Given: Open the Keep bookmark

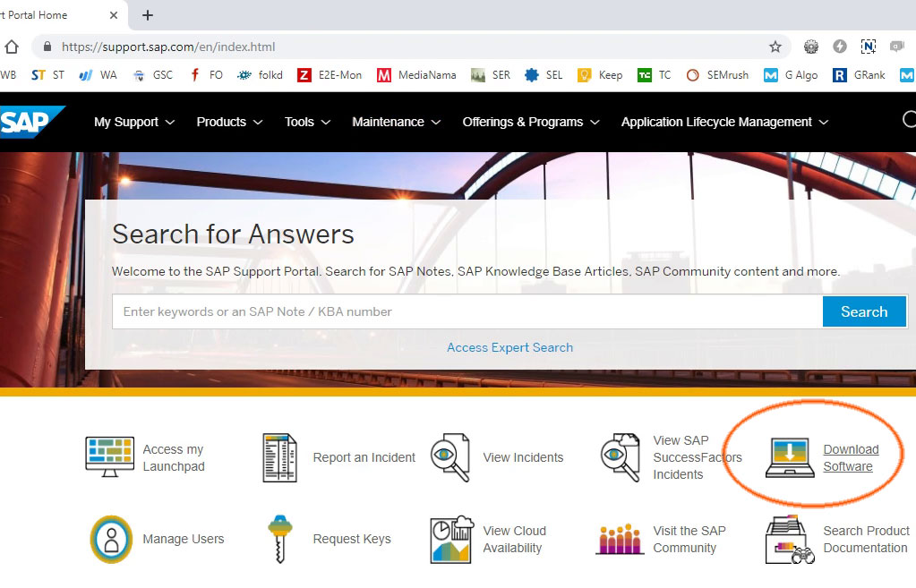Looking at the screenshot, I should 600,75.
